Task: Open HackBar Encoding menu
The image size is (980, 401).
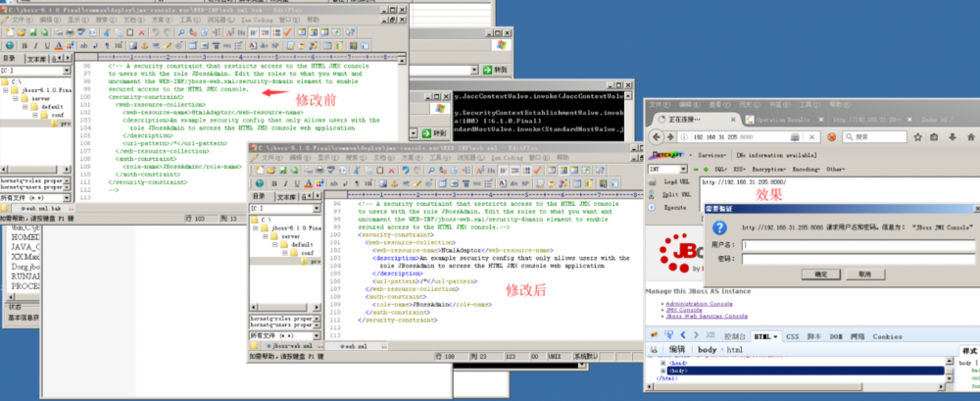Action: [807, 169]
